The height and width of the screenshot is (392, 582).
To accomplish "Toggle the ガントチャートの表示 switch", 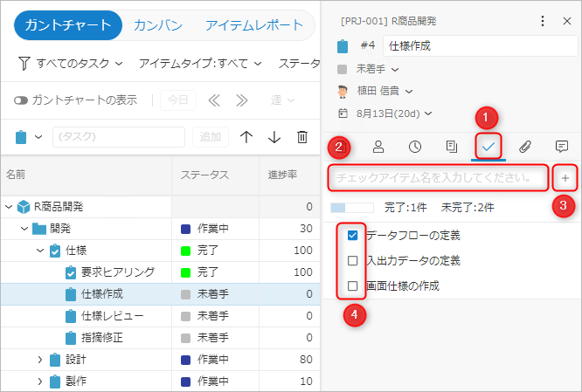I will click(21, 100).
